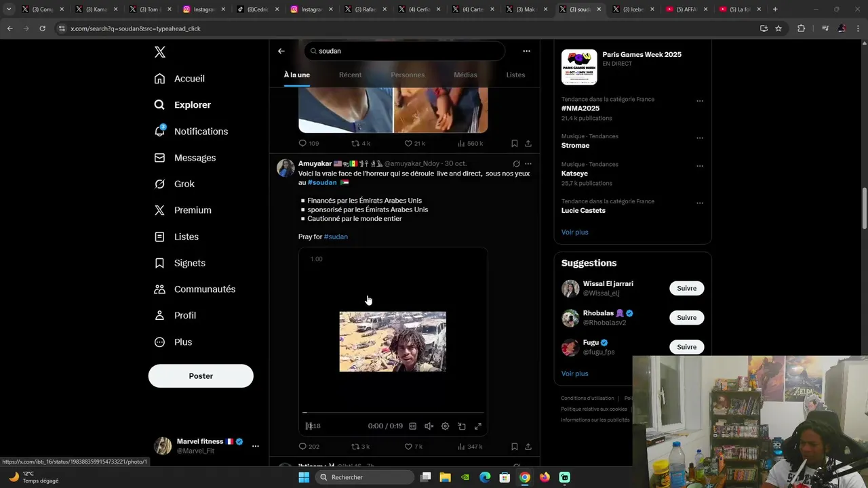Image resolution: width=868 pixels, height=488 pixels.
Task: Click the #soudan hashtag link
Action: (x=322, y=182)
